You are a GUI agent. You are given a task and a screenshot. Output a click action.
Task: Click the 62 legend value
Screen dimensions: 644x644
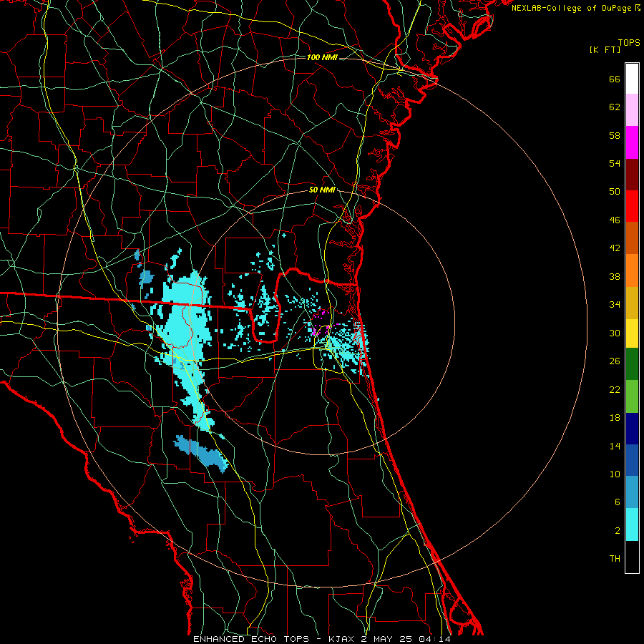pyautogui.click(x=615, y=107)
